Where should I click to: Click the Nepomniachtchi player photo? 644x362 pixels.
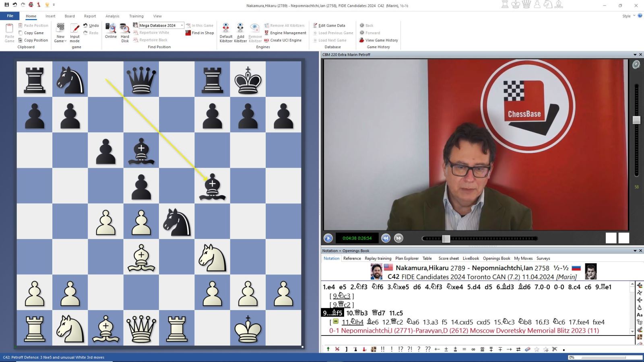(x=591, y=271)
